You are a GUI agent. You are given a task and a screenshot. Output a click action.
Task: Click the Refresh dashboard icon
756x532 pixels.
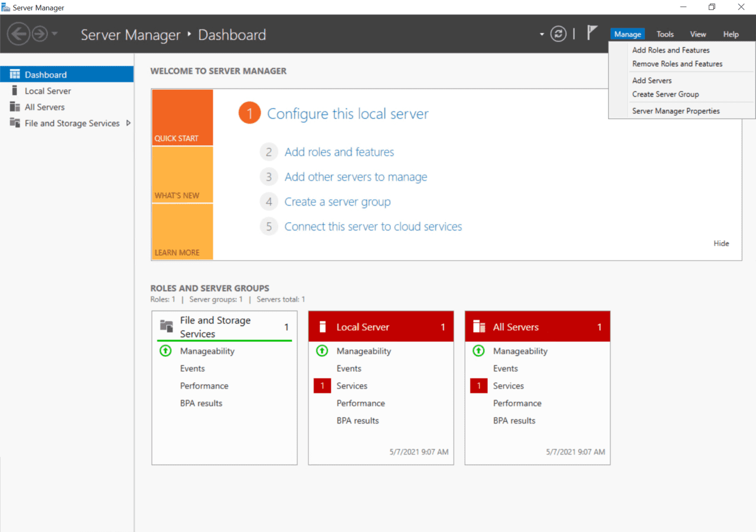point(558,34)
